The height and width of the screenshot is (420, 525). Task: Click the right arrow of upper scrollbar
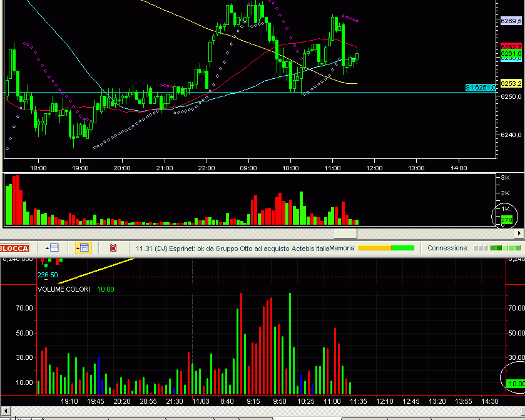click(x=520, y=233)
